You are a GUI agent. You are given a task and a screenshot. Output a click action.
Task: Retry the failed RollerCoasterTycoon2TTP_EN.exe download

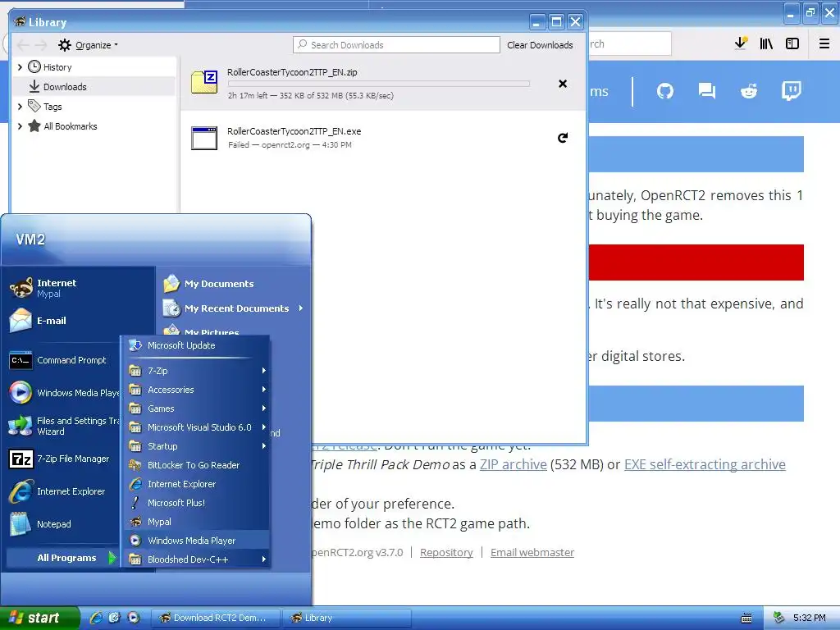point(563,138)
